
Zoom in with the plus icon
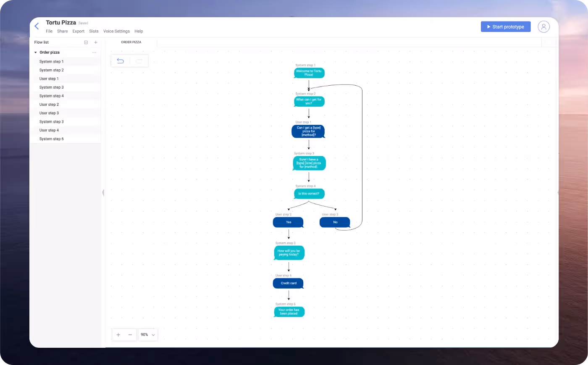(x=118, y=335)
